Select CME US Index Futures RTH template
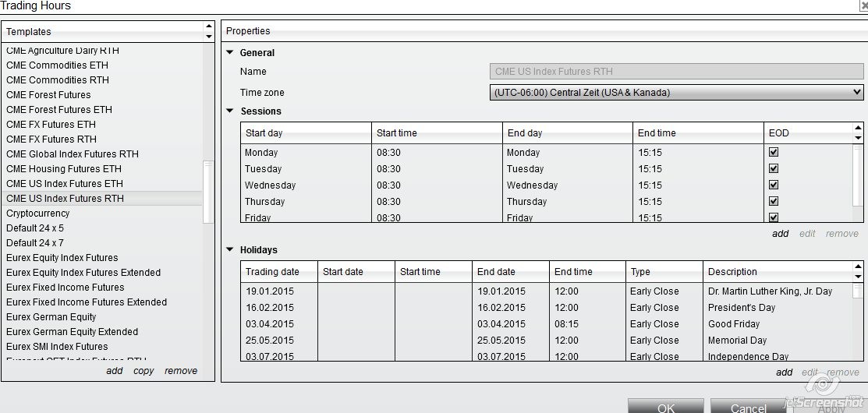This screenshot has width=868, height=413. click(102, 199)
